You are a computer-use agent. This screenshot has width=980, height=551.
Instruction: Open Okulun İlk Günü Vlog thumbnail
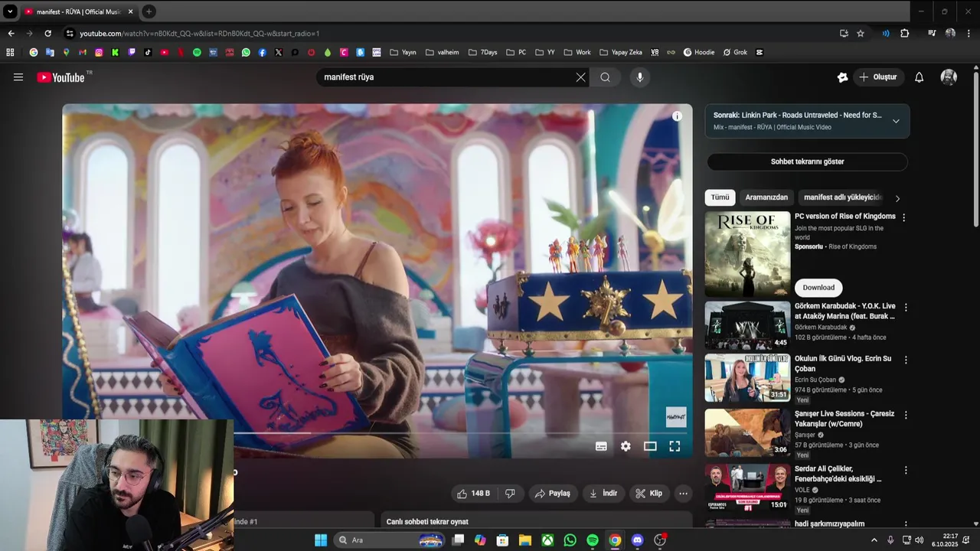pos(747,377)
